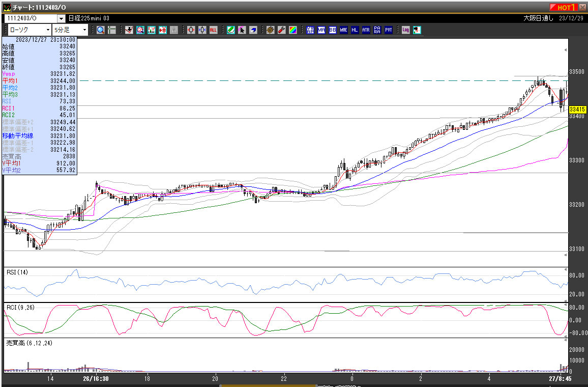This screenshot has height=387, width=588.
Task: Toggle the MAE envelope indicator
Action: [x=343, y=30]
